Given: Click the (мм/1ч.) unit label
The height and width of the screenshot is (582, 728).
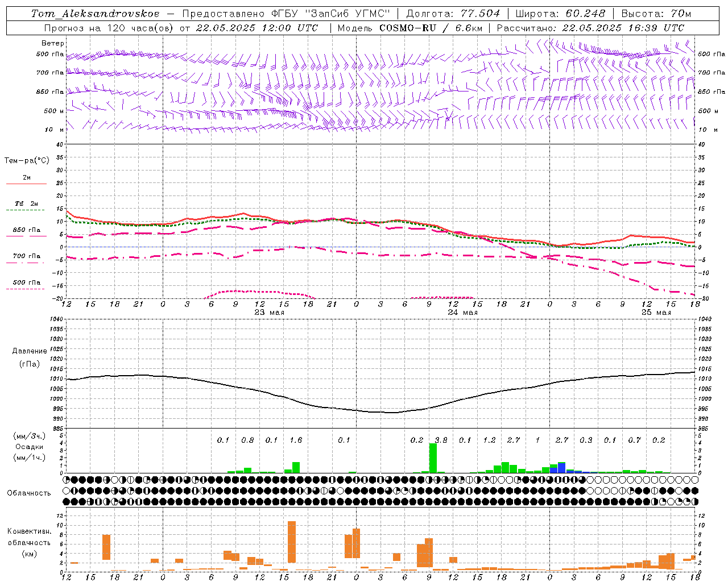Looking at the screenshot, I should click(x=30, y=457).
